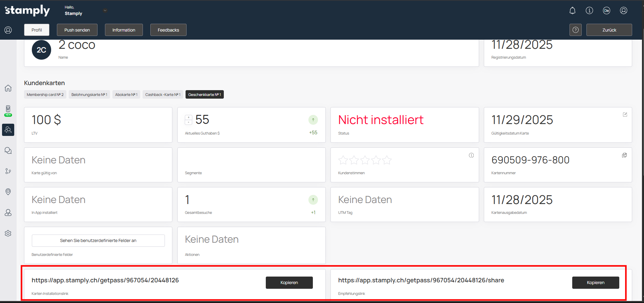The height and width of the screenshot is (303, 644).
Task: Copy the Karten Installationslink
Action: click(x=289, y=283)
